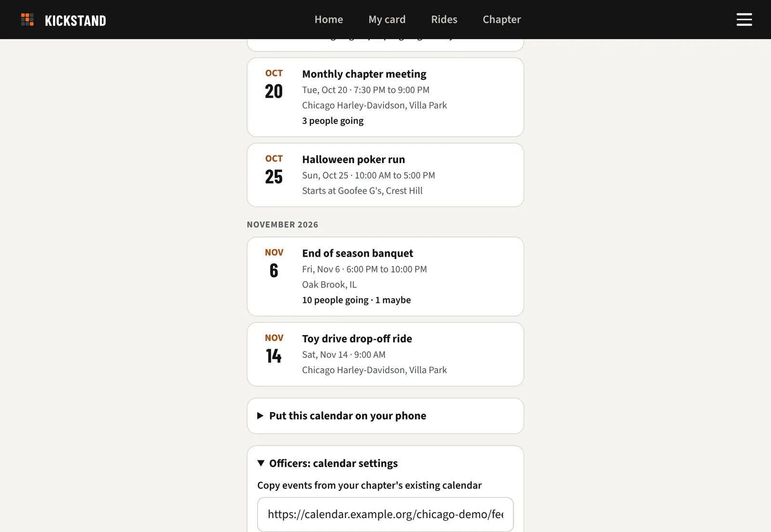771x532 pixels.
Task: Click the KICKSTAND brand name
Action: point(76,21)
